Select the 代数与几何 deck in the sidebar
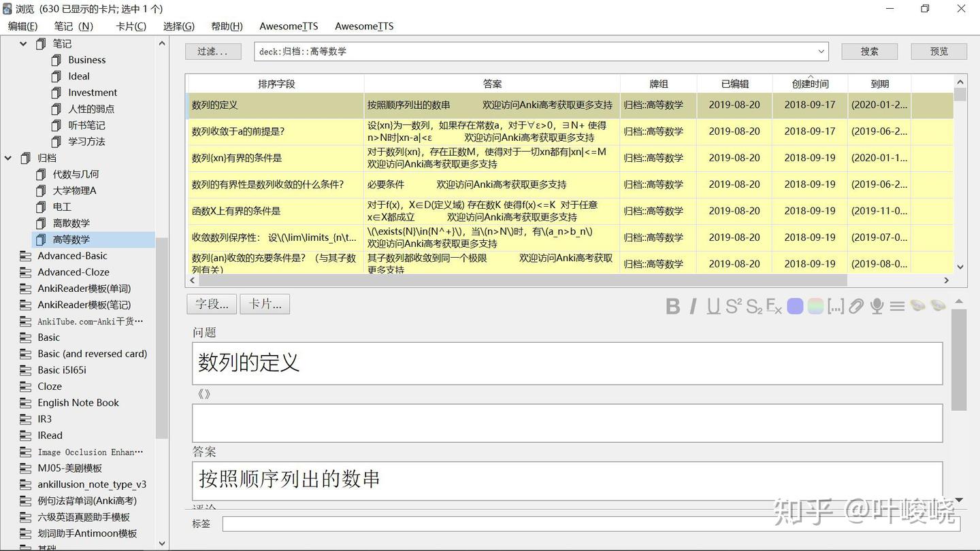Screen dimensions: 980x551 pyautogui.click(x=76, y=174)
